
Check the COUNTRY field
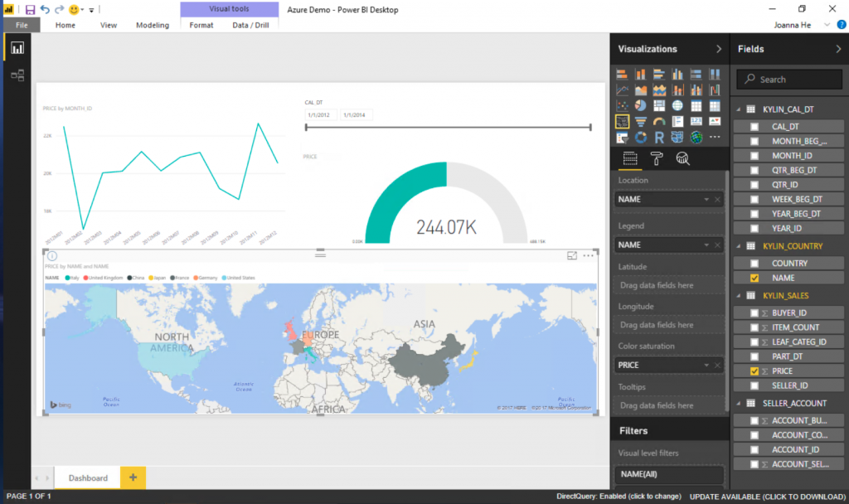tap(754, 264)
